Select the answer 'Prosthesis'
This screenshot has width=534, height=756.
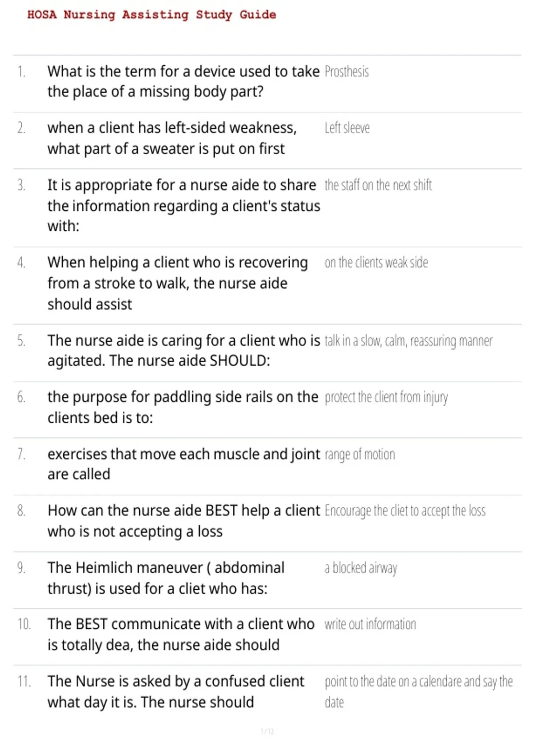(347, 72)
